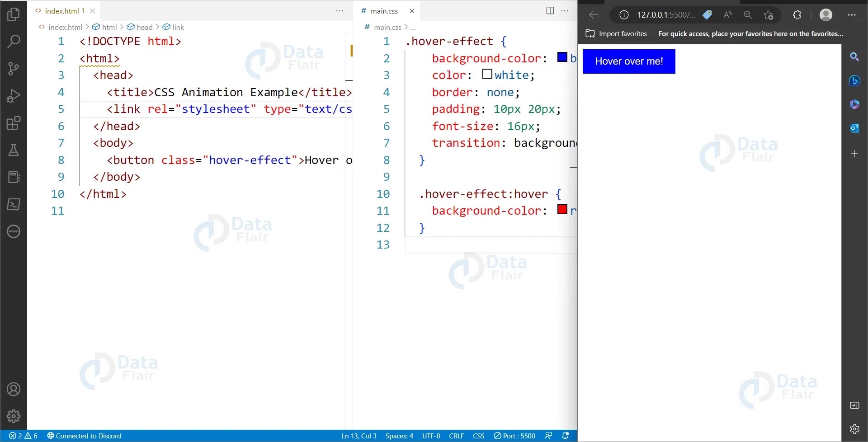Viewport: 868px width, 442px height.
Task: Open the Extensions view
Action: coord(14,122)
